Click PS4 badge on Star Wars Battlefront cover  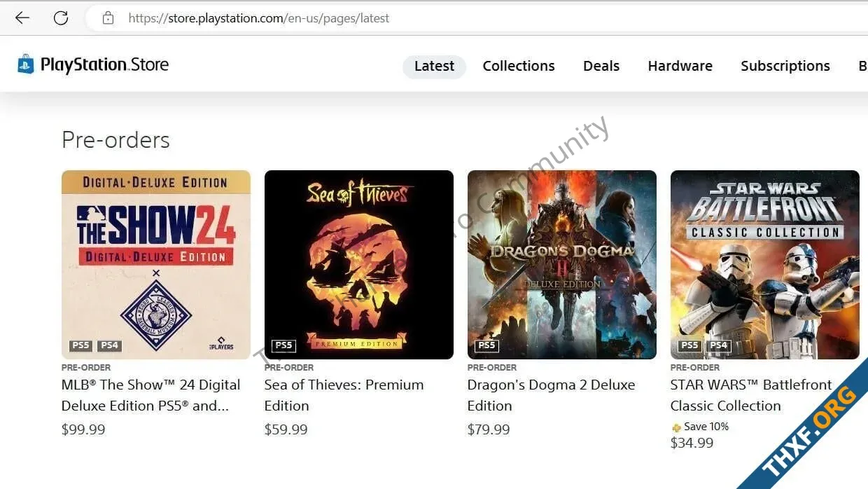[x=718, y=345]
